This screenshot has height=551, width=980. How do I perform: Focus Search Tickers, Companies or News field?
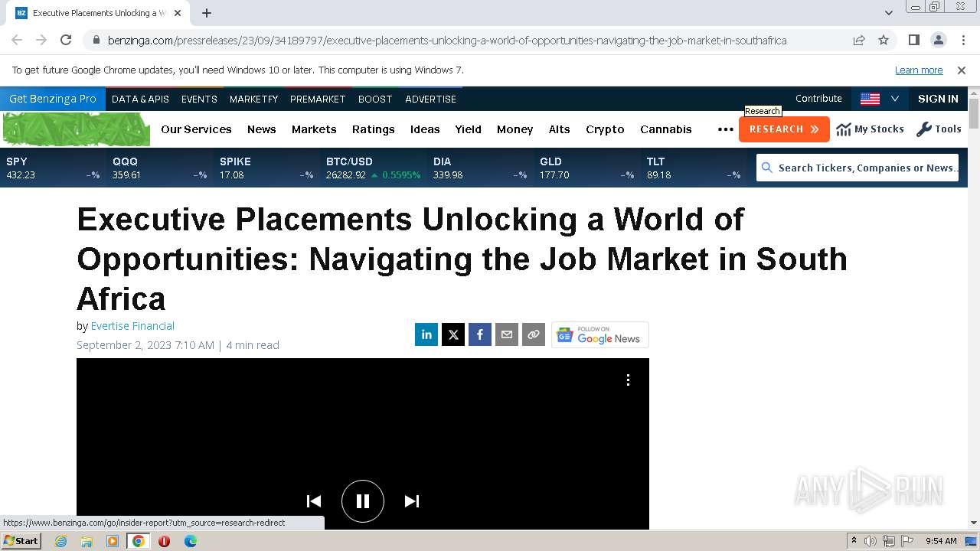(857, 168)
